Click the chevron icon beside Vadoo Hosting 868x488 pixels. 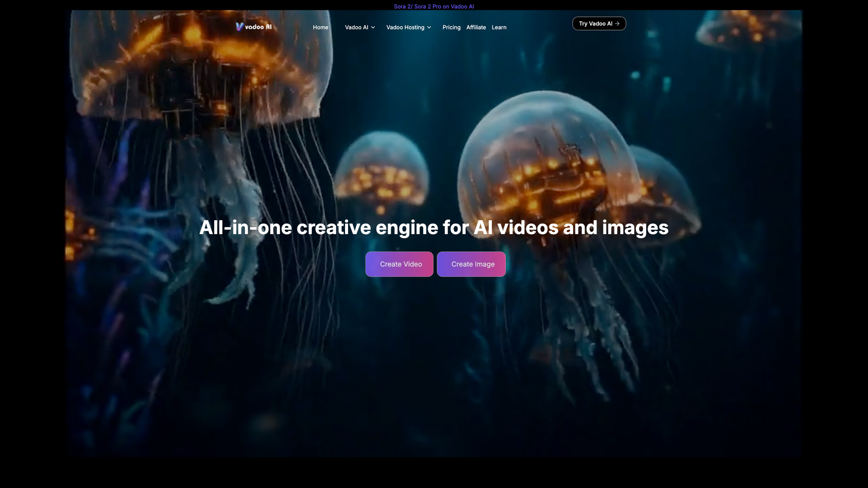tap(429, 27)
